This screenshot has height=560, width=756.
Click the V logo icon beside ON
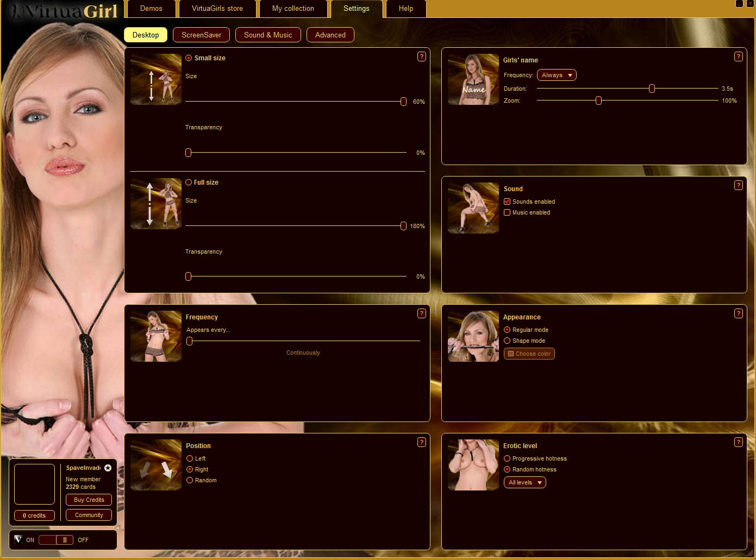click(18, 539)
